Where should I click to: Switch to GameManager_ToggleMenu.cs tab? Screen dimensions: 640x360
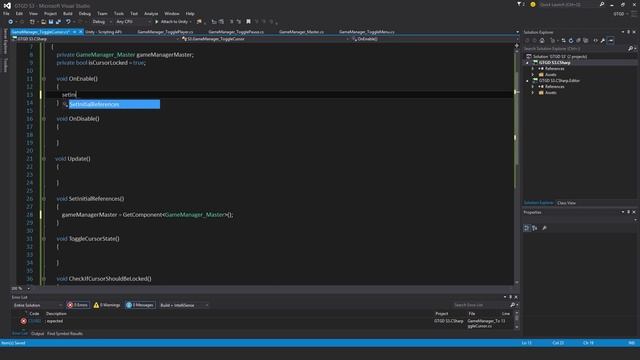(x=367, y=32)
